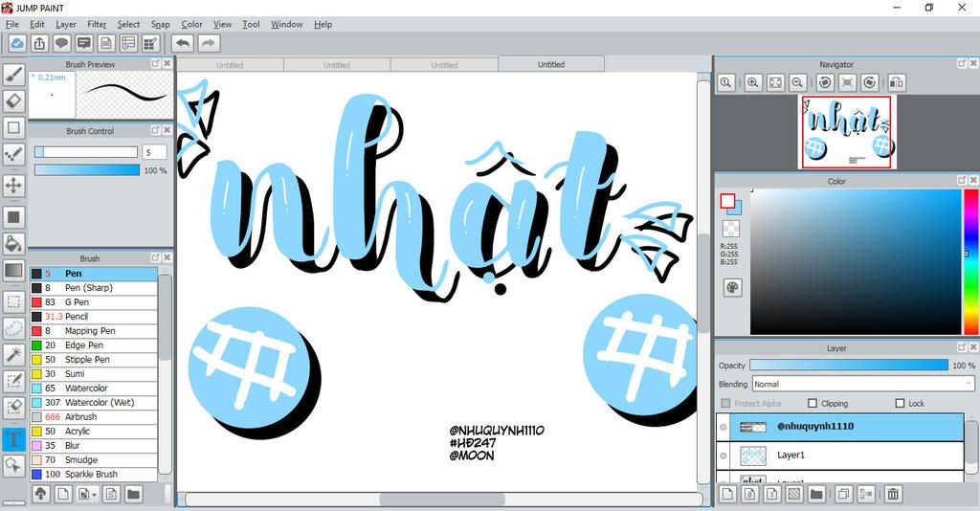Select the Select Eraser tool

coord(13,408)
